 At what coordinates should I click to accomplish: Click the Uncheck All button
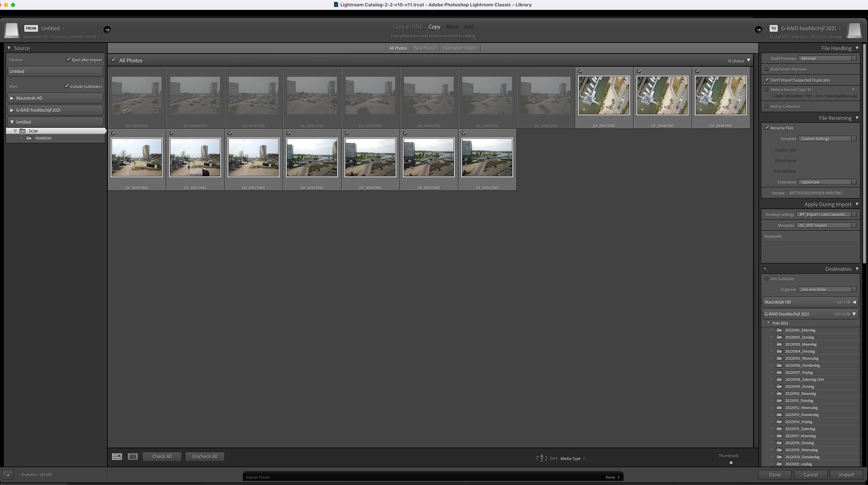205,456
